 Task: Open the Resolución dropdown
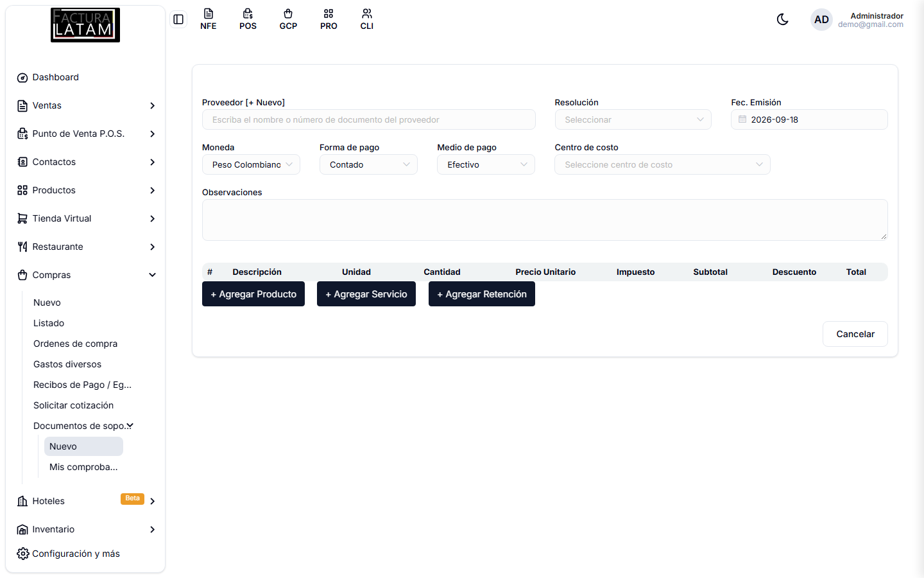pos(633,119)
